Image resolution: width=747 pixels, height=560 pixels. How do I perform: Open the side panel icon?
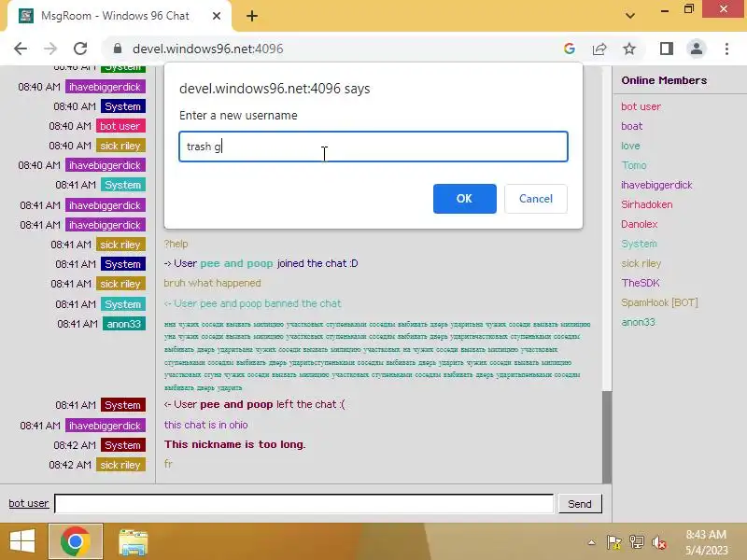667,49
